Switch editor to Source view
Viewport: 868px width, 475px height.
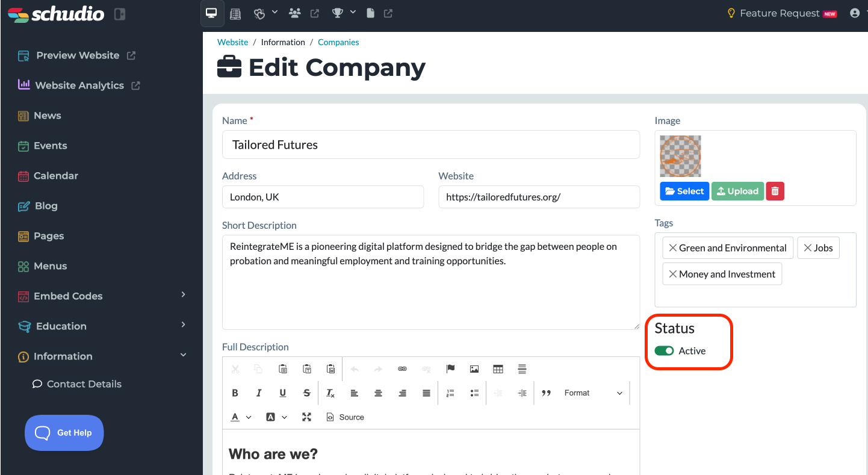(x=346, y=417)
